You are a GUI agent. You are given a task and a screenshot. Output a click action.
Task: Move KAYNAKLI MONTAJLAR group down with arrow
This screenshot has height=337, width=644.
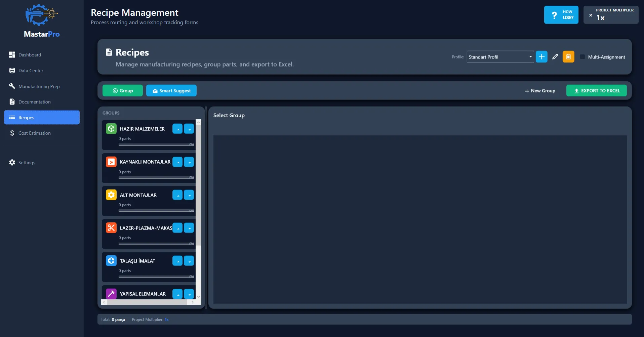pos(189,162)
